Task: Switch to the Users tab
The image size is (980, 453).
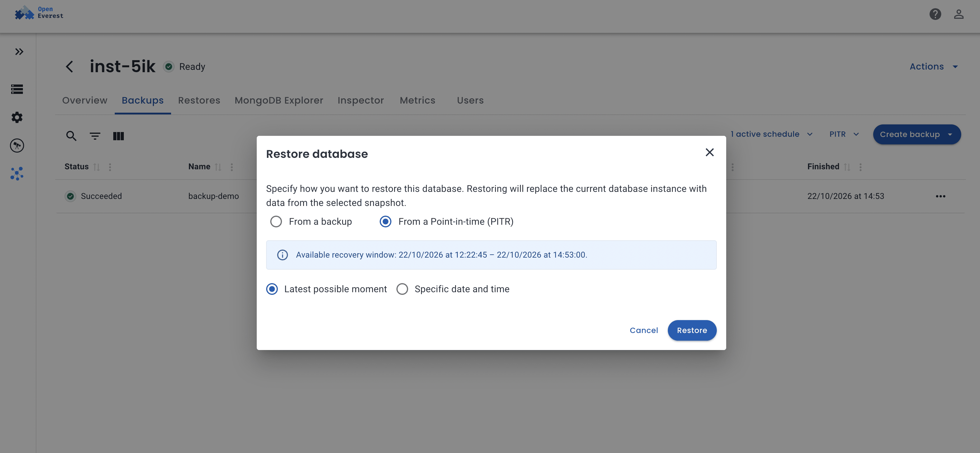Action: point(470,100)
